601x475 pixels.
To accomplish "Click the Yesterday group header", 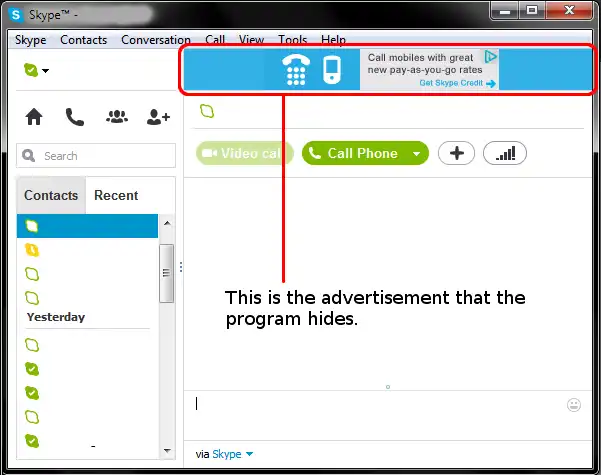I will [x=56, y=317].
